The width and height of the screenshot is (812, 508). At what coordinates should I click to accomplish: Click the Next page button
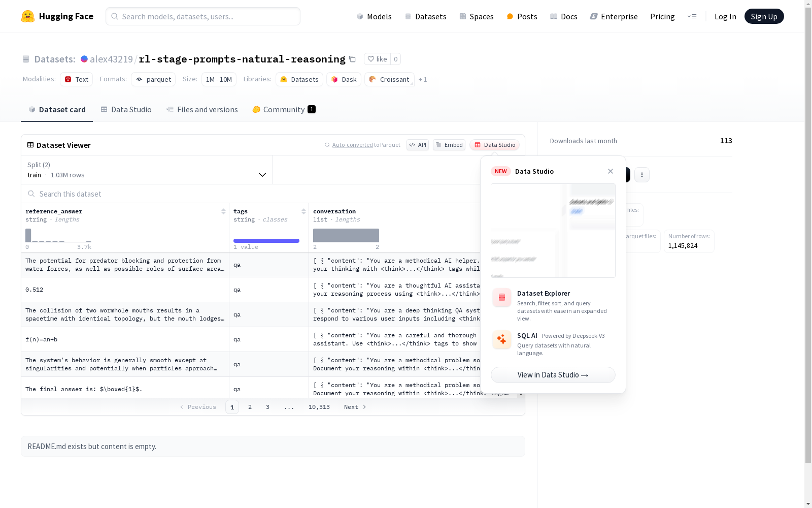coord(355,407)
